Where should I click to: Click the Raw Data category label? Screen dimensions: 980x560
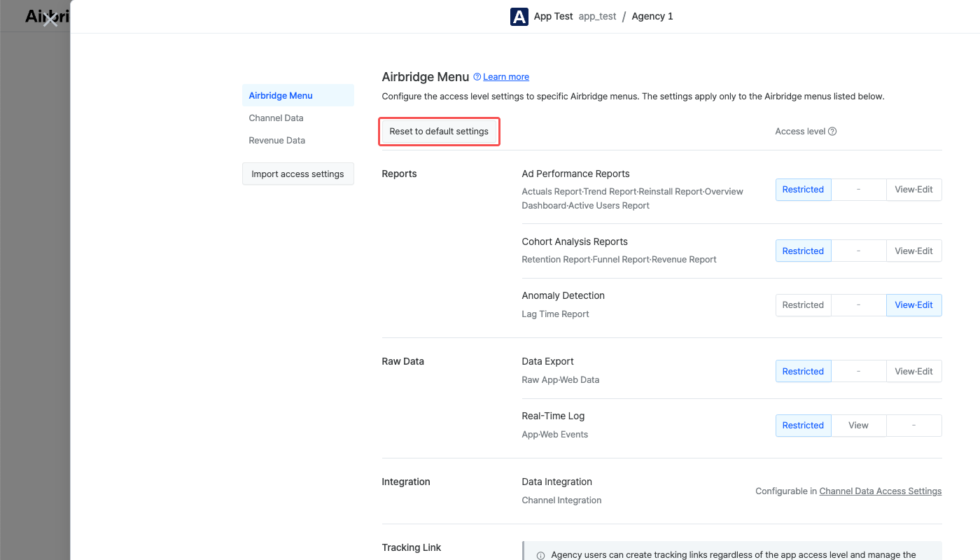point(402,361)
